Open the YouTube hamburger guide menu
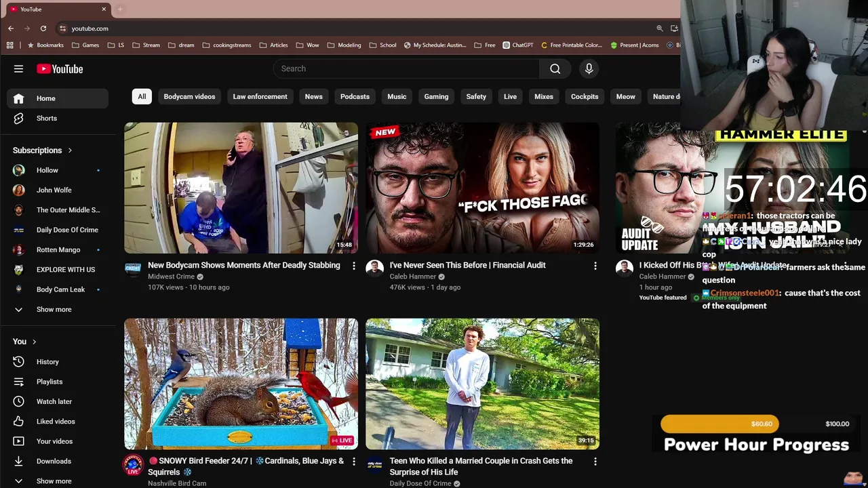868x488 pixels. point(18,68)
